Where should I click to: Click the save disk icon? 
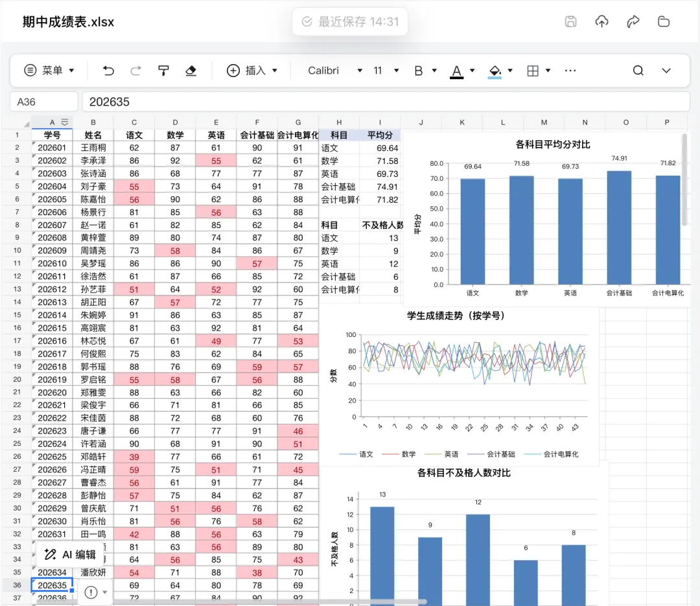coord(570,21)
